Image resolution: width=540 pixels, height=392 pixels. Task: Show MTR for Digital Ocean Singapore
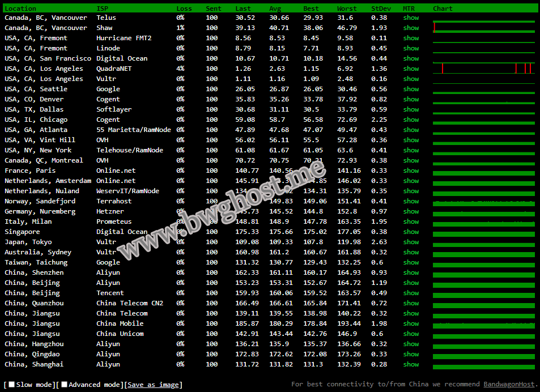411,232
